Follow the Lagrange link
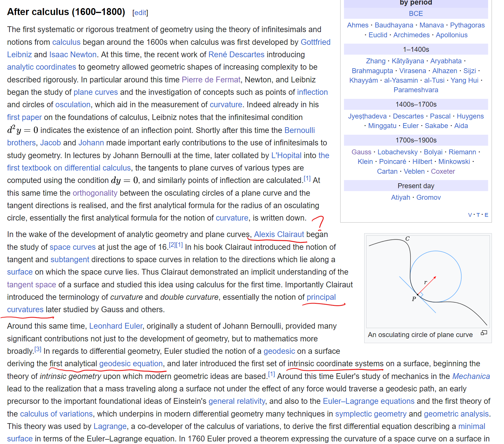This screenshot has width=504, height=444. click(110, 426)
